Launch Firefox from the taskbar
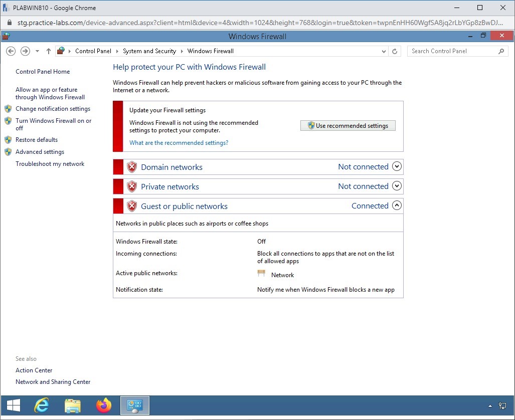The height and width of the screenshot is (420, 515). pyautogui.click(x=104, y=405)
